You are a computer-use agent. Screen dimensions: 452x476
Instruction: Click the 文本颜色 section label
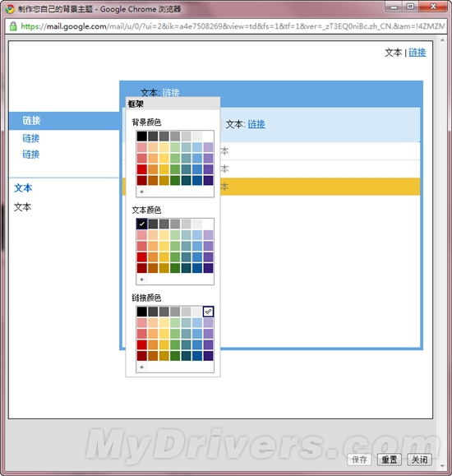click(146, 210)
